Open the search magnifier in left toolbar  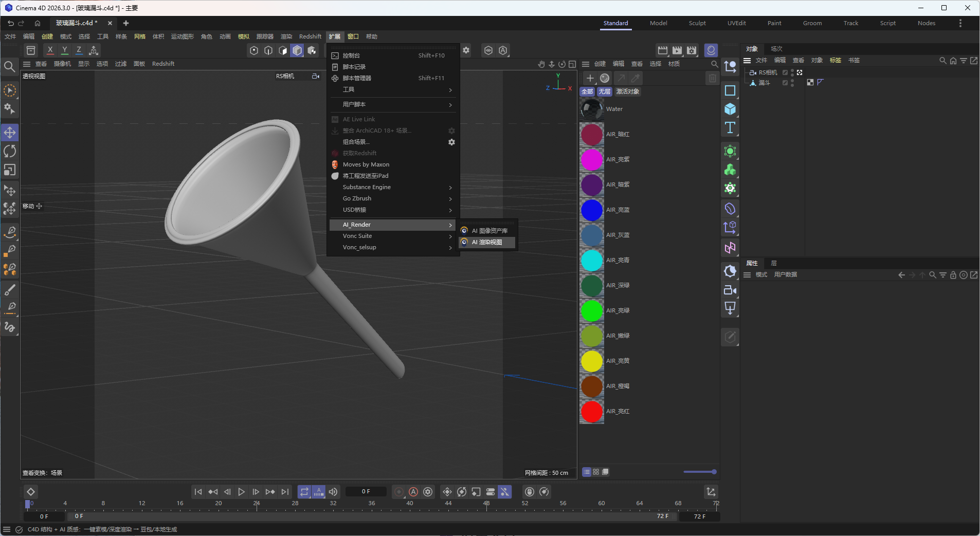(x=9, y=66)
